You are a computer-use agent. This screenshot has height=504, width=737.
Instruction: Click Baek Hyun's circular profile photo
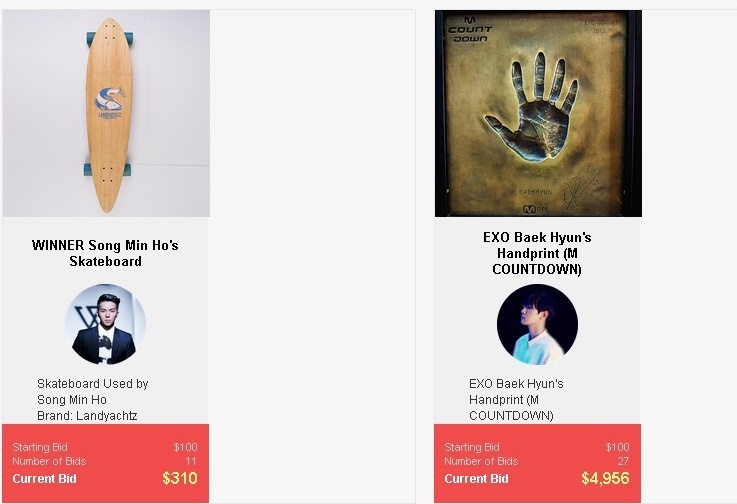(x=537, y=324)
